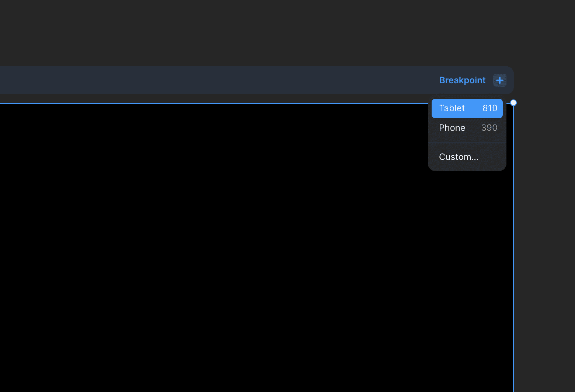Click the circular resize handle on frame corner

click(x=513, y=103)
